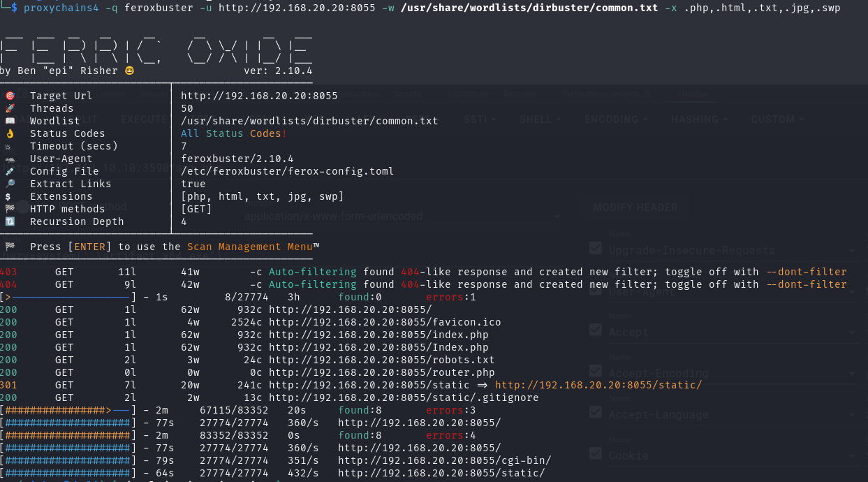Toggle the Accept header checkbox
The width and height of the screenshot is (868, 482).
596,329
